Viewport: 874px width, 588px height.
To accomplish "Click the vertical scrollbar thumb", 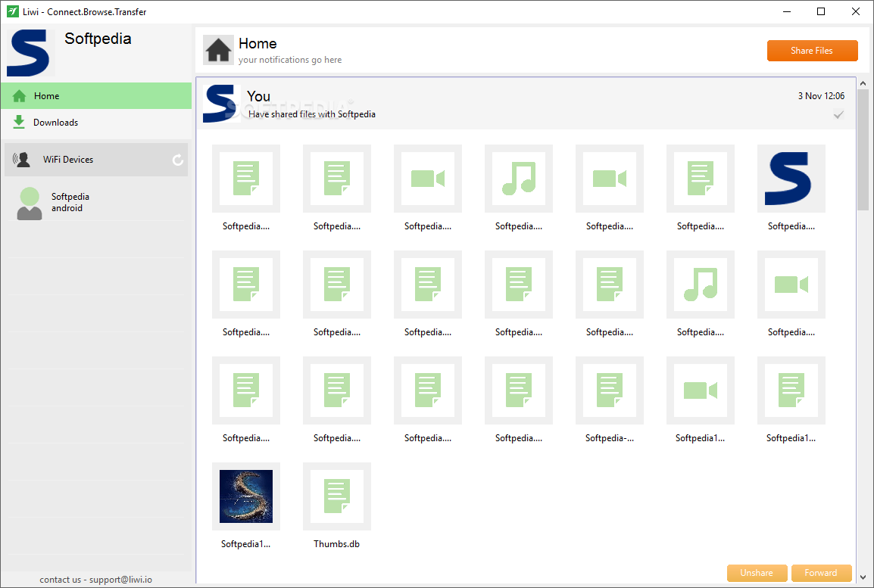I will (x=863, y=150).
